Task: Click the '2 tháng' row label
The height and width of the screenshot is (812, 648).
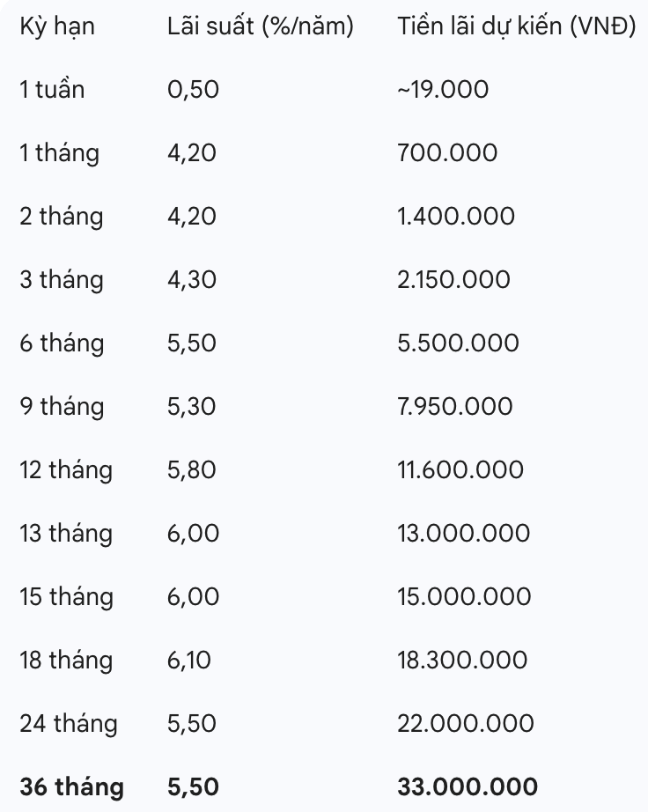Action: (x=61, y=217)
